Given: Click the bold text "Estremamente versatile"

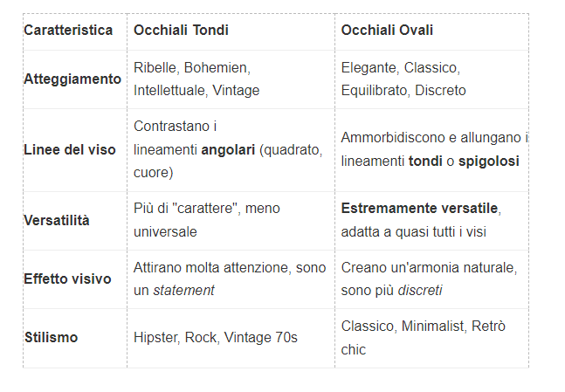Looking at the screenshot, I should click(420, 209).
